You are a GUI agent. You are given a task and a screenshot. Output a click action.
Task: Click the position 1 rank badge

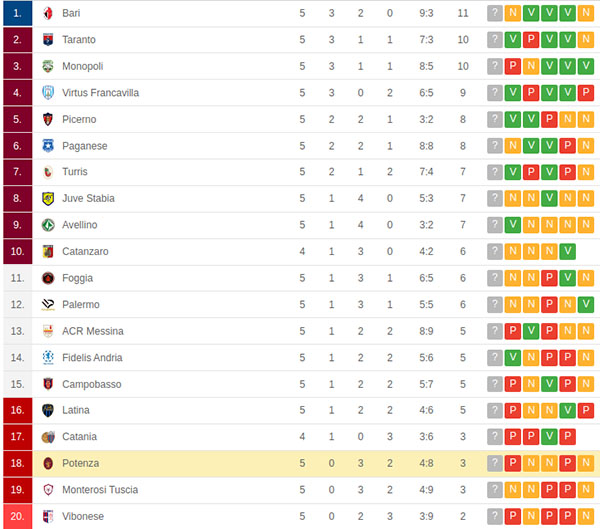[17, 13]
